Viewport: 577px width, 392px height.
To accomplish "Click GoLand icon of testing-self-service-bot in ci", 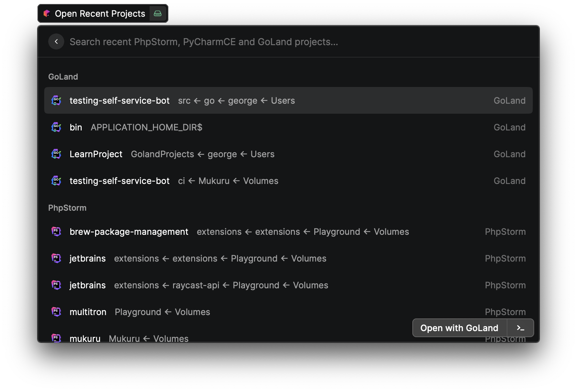I will [x=56, y=181].
